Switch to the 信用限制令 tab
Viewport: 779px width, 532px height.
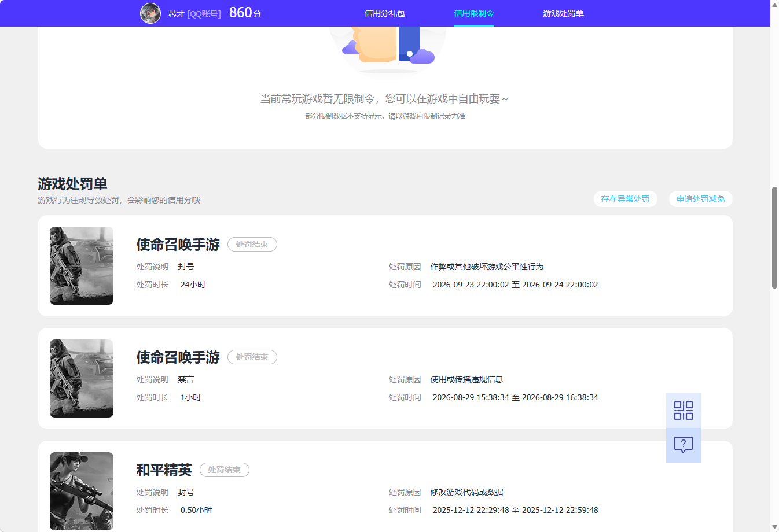point(474,13)
